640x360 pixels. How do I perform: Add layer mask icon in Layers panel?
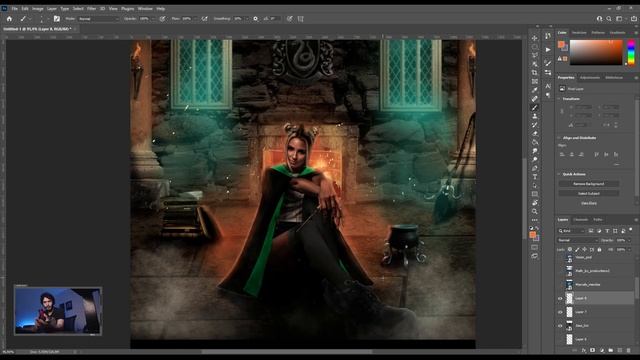(593, 350)
